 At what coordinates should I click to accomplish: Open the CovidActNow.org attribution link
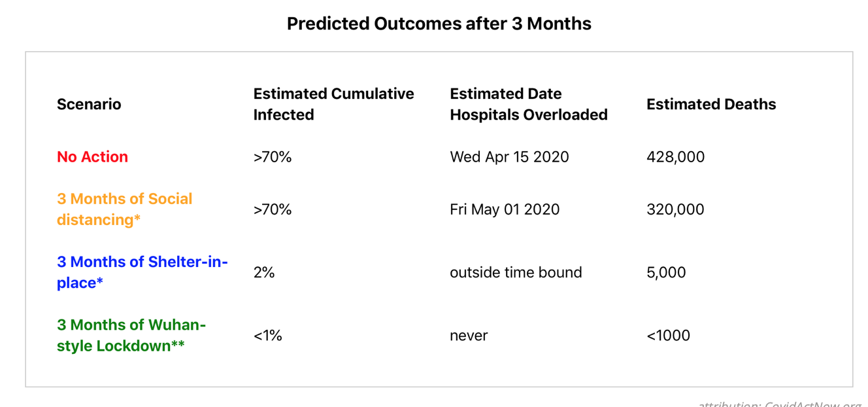810,403
